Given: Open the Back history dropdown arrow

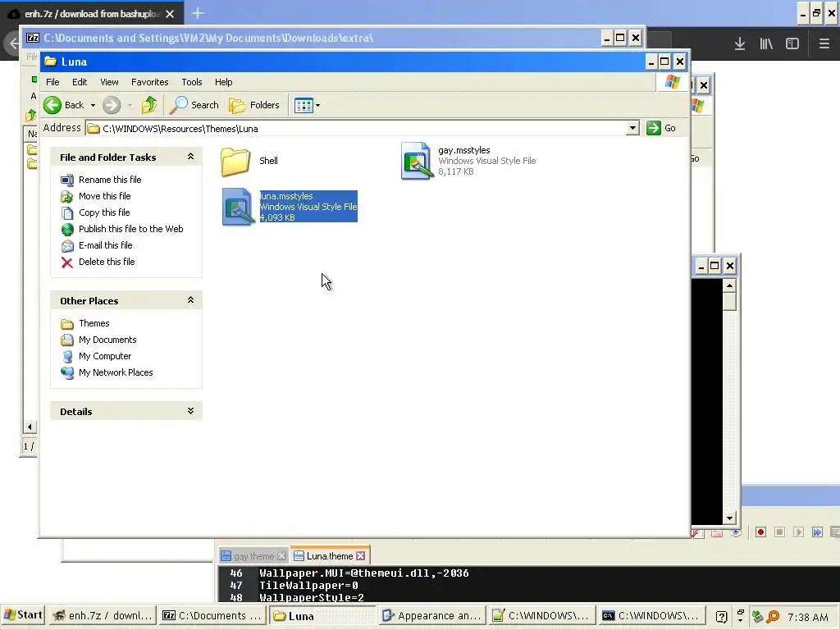Looking at the screenshot, I should (93, 106).
